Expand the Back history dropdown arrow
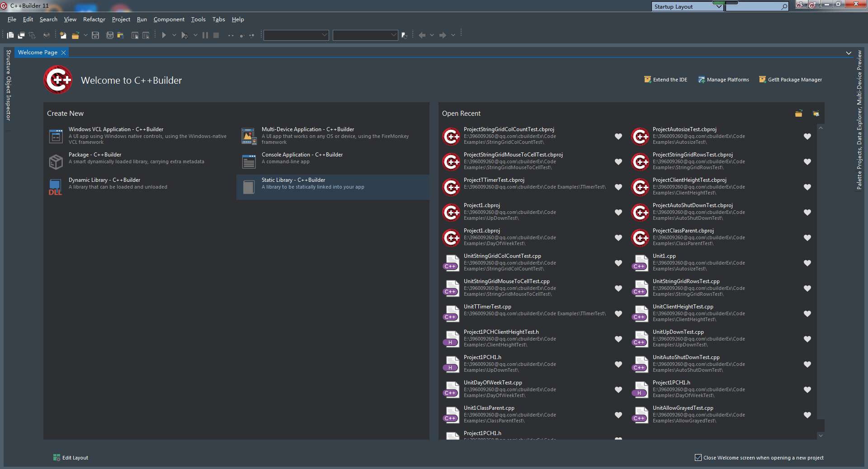868x469 pixels. click(432, 35)
